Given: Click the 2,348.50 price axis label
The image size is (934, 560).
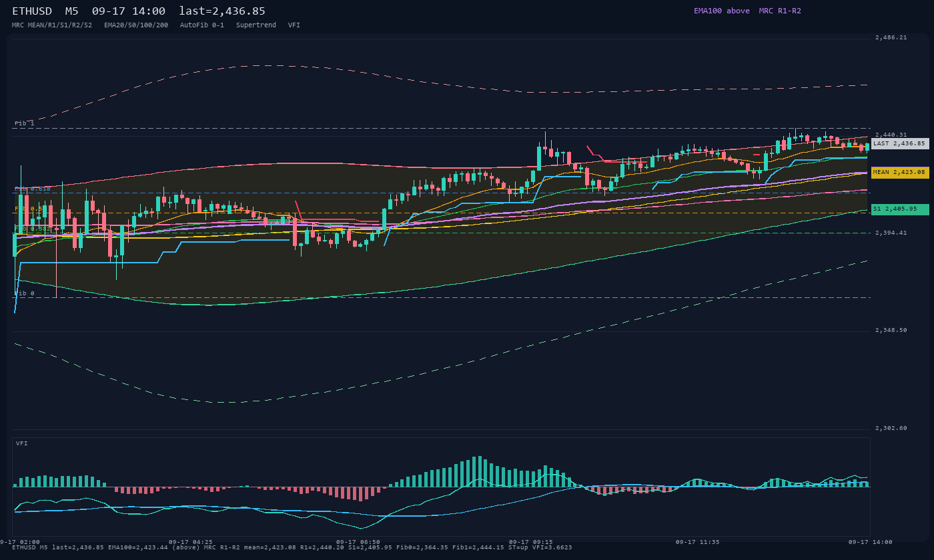Looking at the screenshot, I should (891, 330).
